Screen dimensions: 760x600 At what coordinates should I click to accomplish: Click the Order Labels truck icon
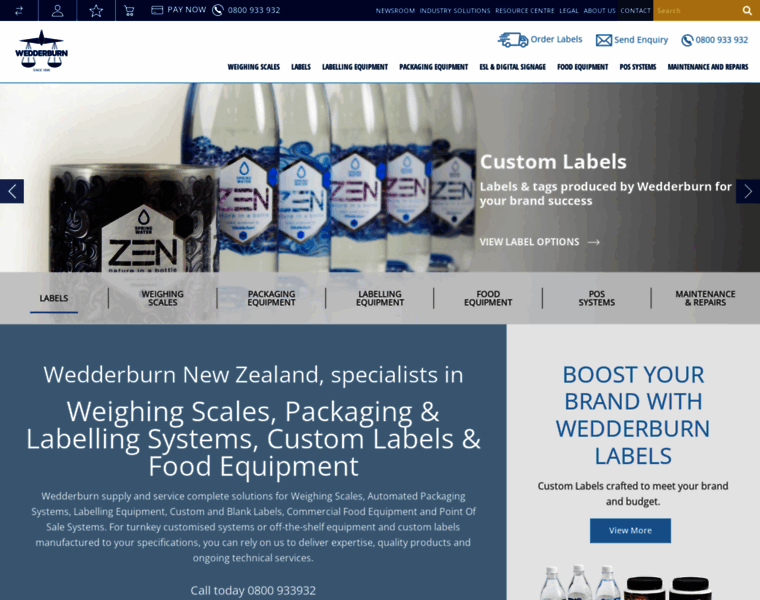tap(513, 40)
